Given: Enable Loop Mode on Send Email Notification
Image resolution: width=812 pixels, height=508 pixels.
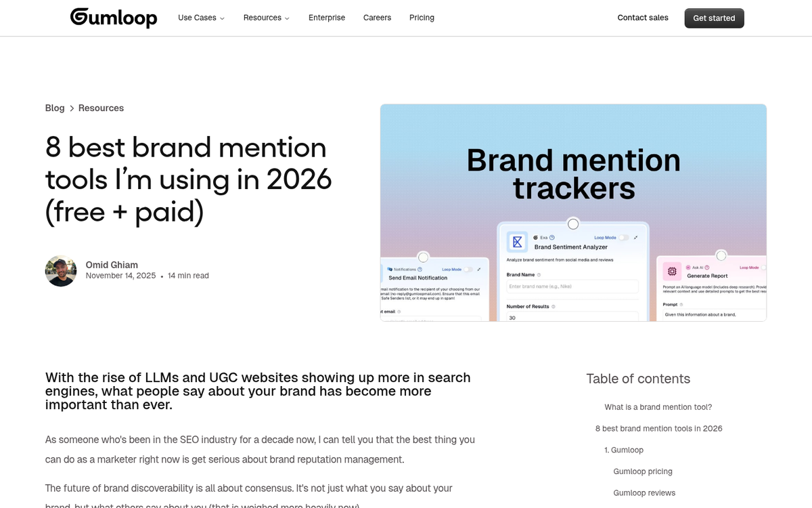Looking at the screenshot, I should point(468,270).
